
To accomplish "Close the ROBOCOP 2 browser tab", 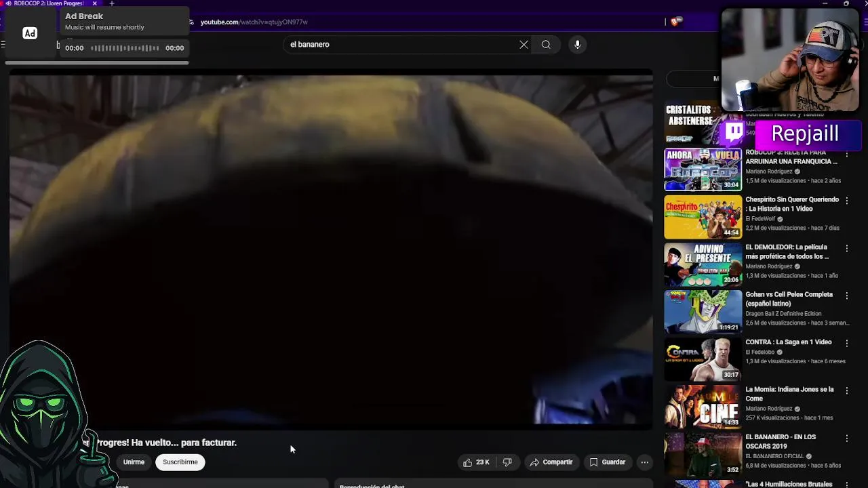I will point(95,3).
